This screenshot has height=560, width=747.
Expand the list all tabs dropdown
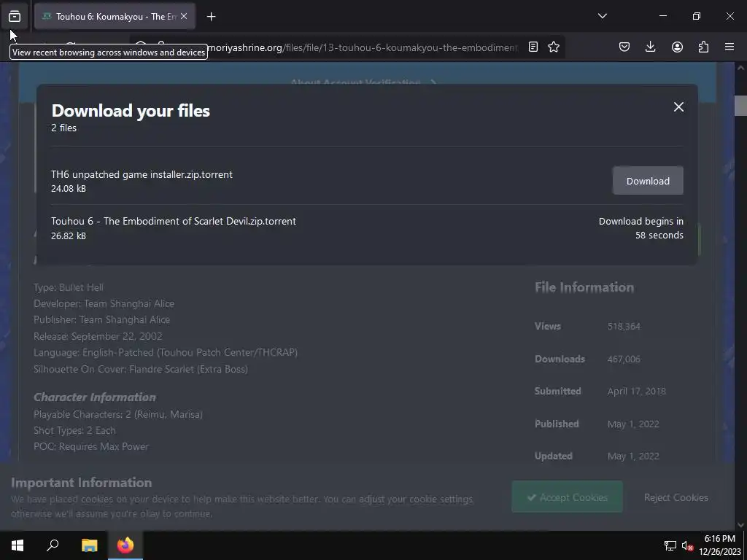point(602,16)
